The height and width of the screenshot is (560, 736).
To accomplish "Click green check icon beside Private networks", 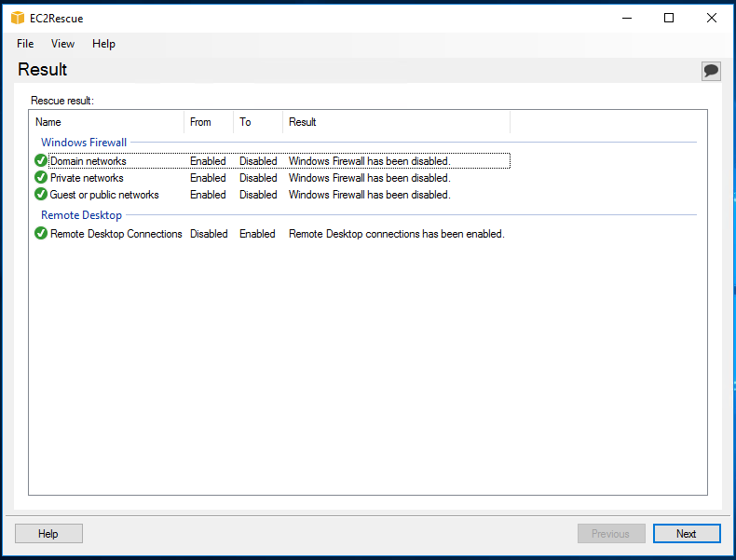I will [41, 177].
